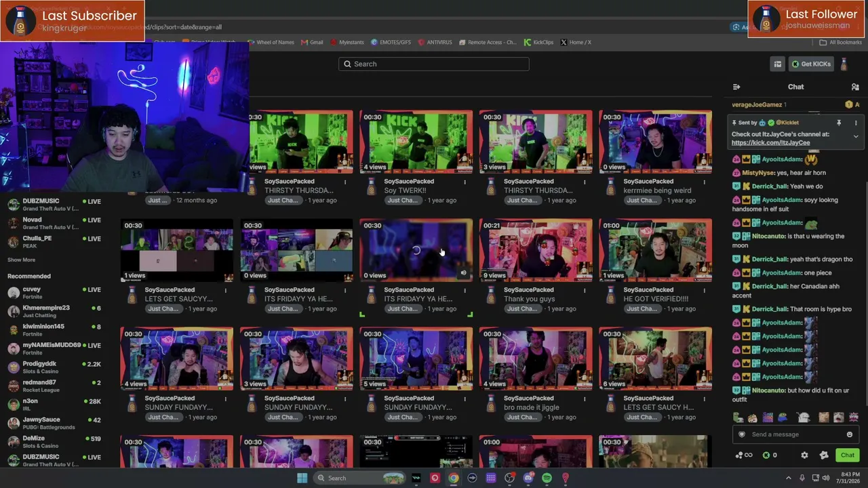Open options menu for bro made it jiggle clip
868x488 pixels.
pos(585,399)
